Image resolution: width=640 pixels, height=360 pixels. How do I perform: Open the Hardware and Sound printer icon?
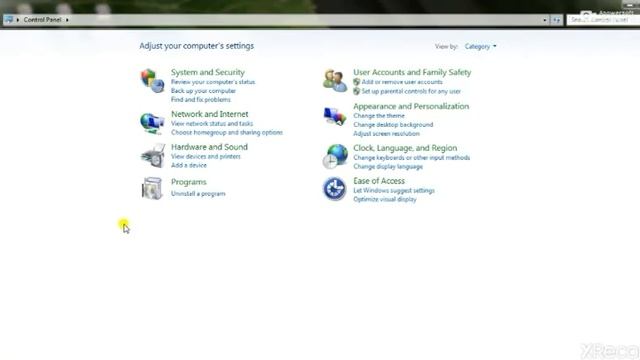coord(153,156)
